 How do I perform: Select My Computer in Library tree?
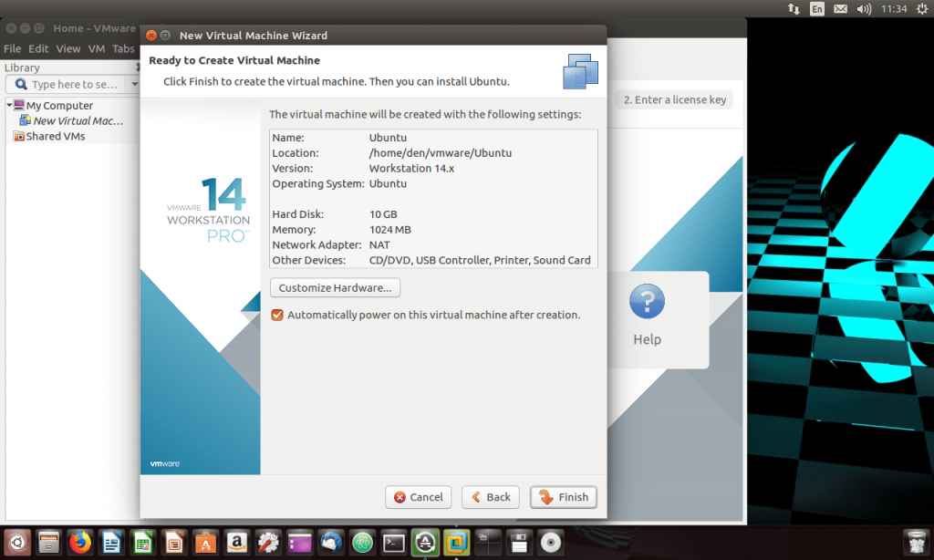[59, 106]
